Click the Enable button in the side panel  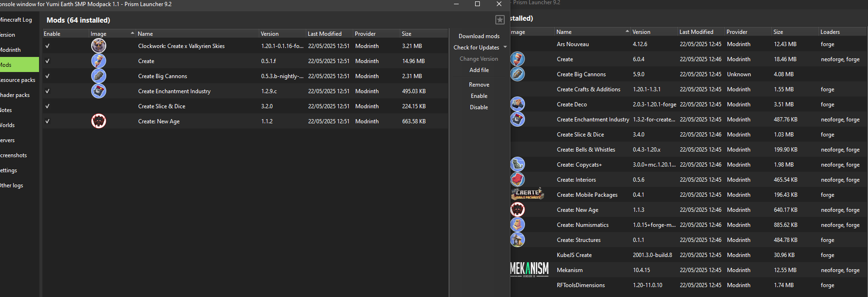point(479,96)
